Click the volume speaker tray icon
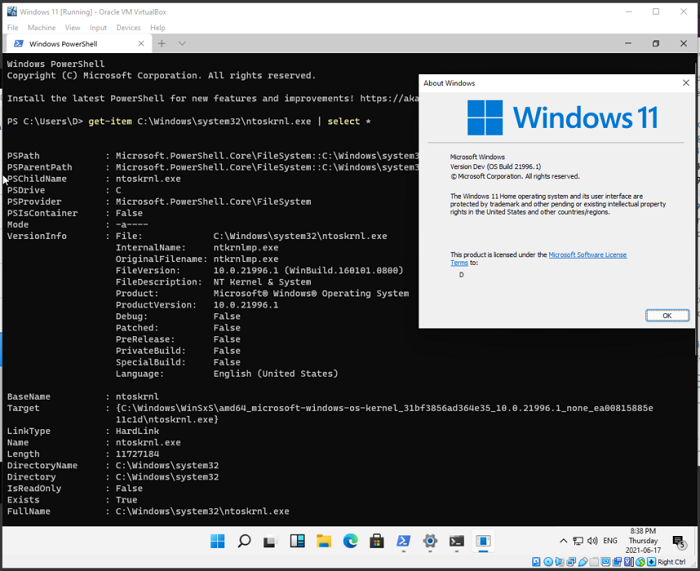This screenshot has height=571, width=700. (591, 541)
